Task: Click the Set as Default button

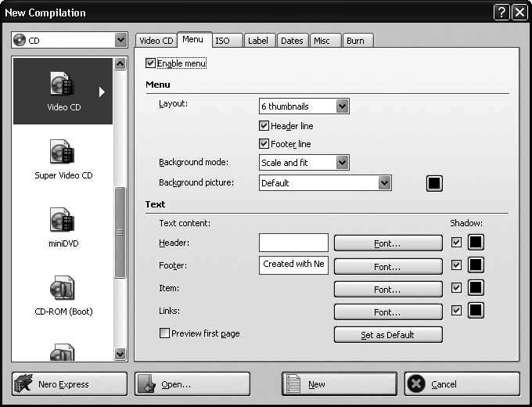Action: (388, 335)
